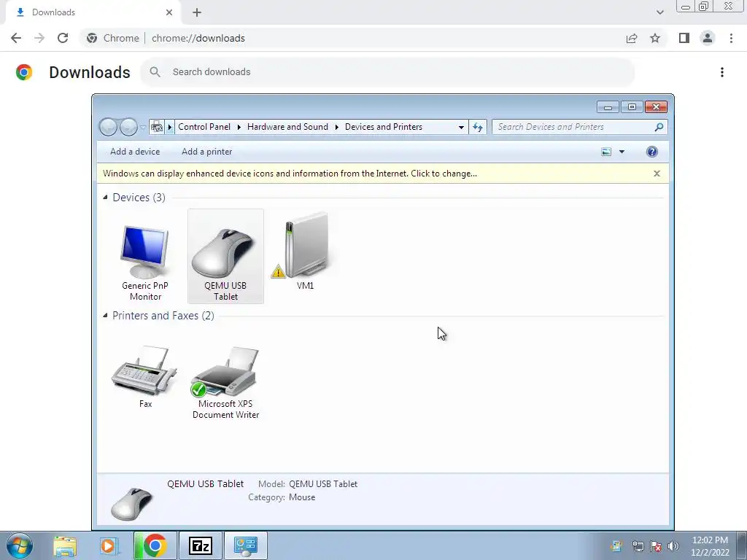Viewport: 747px width, 560px height.
Task: Switch to Chrome in the taskbar
Action: click(x=155, y=545)
